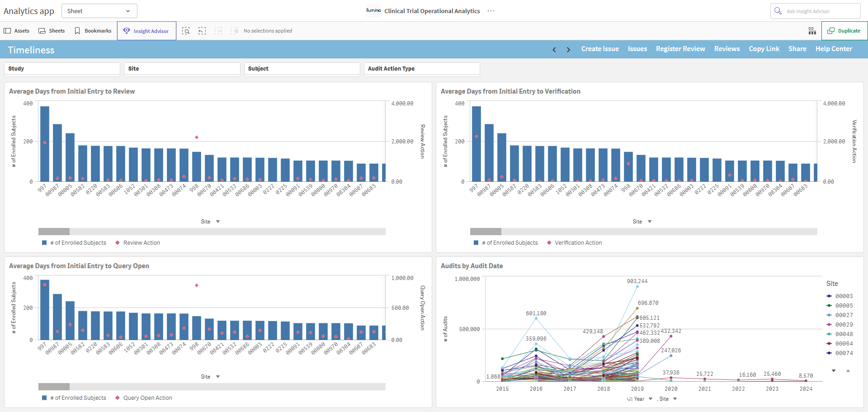868x412 pixels.
Task: Click the step back selection icon
Action: pyautogui.click(x=202, y=31)
